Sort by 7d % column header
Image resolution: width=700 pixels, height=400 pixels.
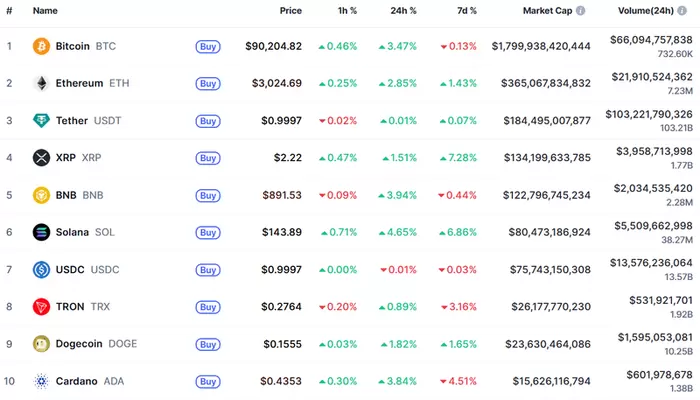point(465,11)
